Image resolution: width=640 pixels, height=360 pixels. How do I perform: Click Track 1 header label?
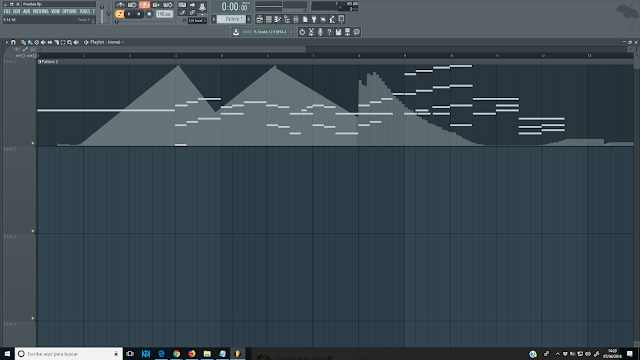click(x=9, y=61)
